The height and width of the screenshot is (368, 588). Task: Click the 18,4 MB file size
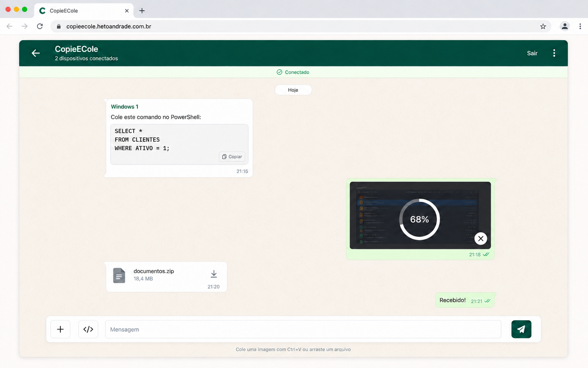click(143, 279)
